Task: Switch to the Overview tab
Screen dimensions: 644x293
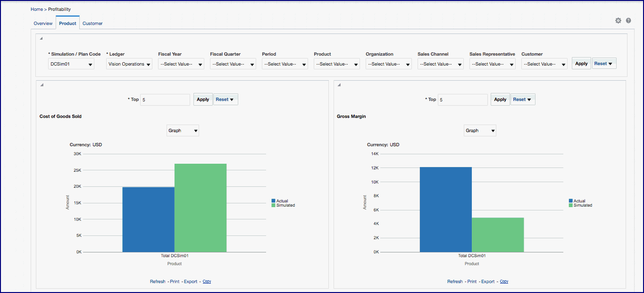Action: (x=43, y=24)
